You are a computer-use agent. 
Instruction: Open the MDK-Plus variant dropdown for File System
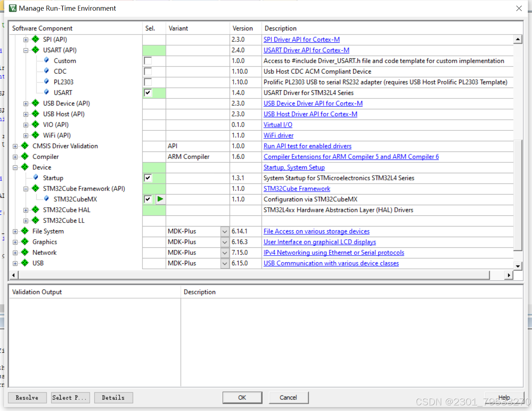pos(224,231)
